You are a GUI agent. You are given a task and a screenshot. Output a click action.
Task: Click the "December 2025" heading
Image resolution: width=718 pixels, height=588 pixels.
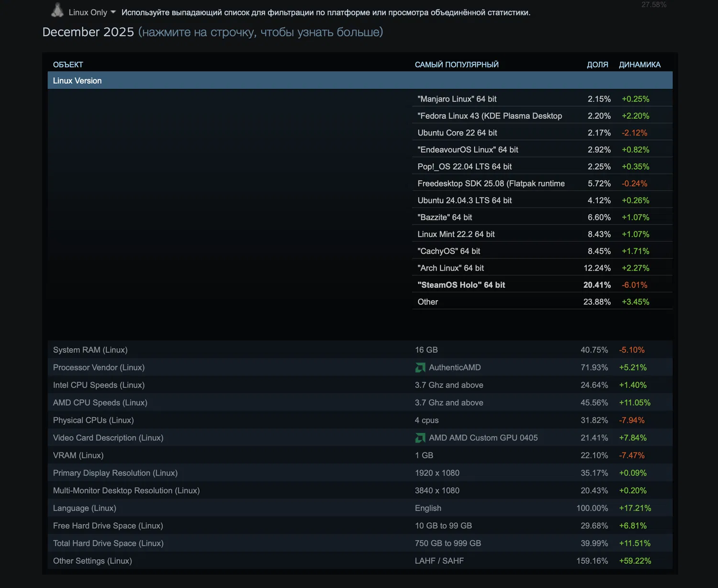[x=88, y=32]
